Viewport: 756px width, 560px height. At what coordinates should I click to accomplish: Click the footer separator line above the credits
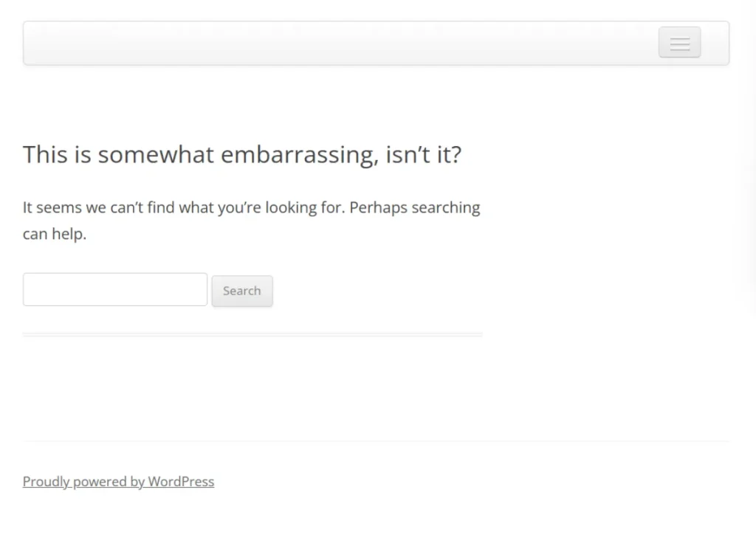377,441
